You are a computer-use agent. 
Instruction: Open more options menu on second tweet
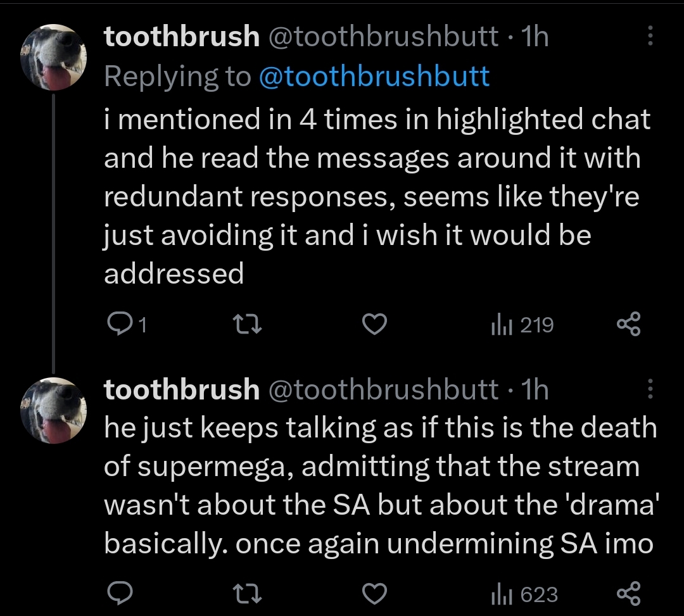pyautogui.click(x=650, y=389)
